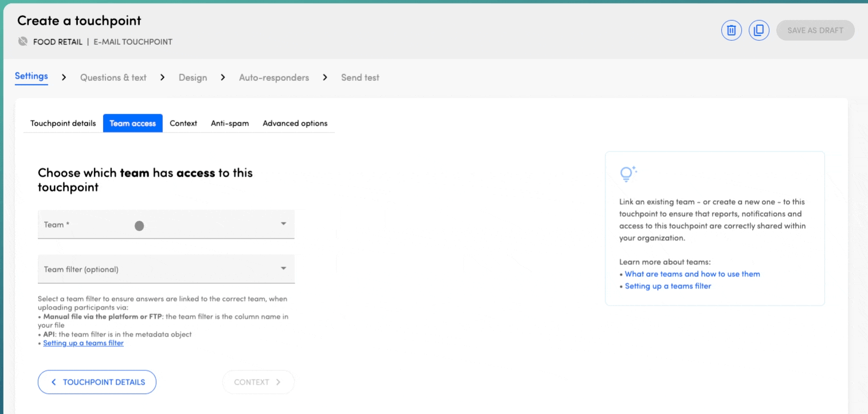Expand the Team filter (optional) dropdown
Viewport: 868px width, 414px height.
(161, 269)
